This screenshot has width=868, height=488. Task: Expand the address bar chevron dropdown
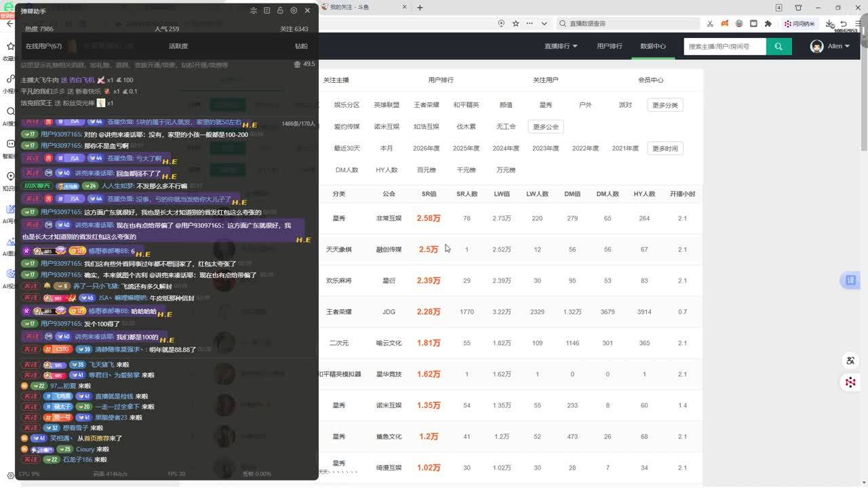(x=544, y=23)
